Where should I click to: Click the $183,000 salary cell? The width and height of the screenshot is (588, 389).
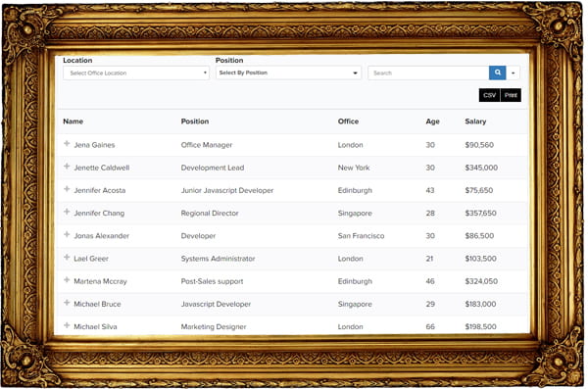tap(480, 304)
